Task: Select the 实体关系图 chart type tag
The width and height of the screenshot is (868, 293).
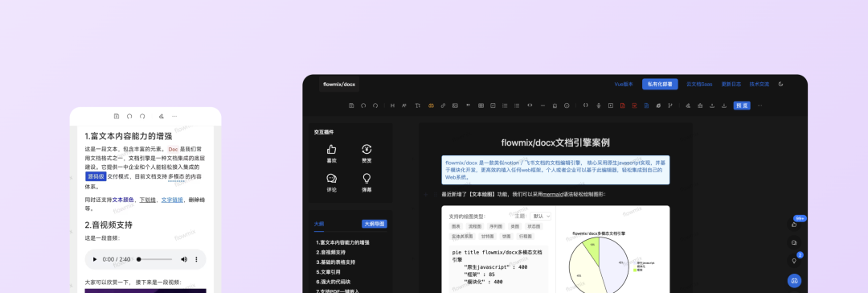Action: [x=462, y=237]
